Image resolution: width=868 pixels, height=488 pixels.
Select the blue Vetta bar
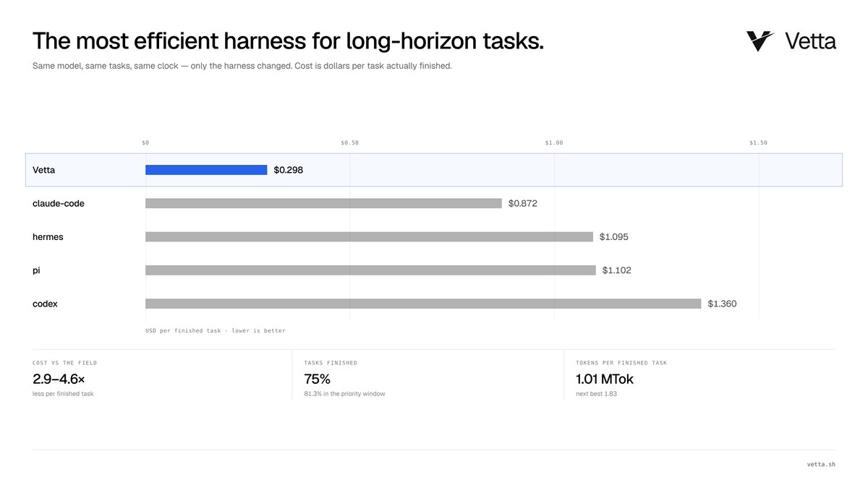[x=206, y=170]
